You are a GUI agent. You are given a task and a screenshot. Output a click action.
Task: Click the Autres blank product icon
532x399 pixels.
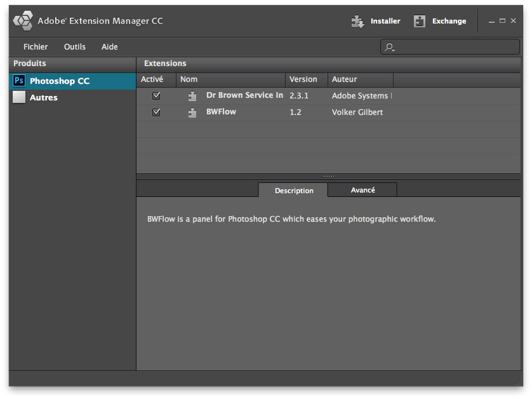coord(19,97)
